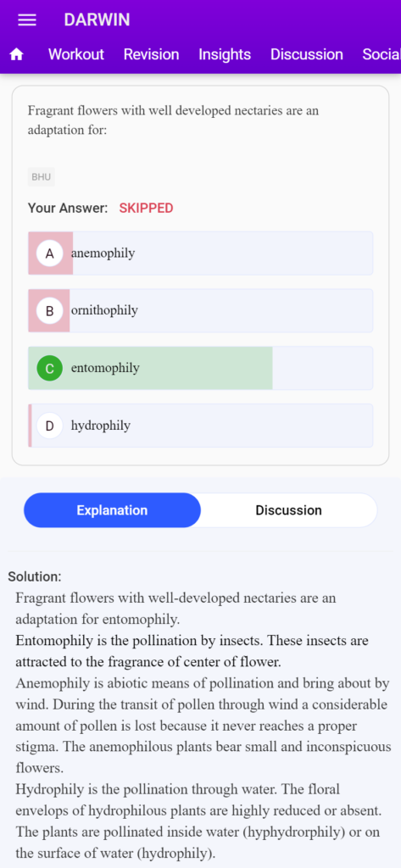Viewport: 401px width, 868px height.
Task: Click the SKIPPED answer status
Action: tap(146, 209)
